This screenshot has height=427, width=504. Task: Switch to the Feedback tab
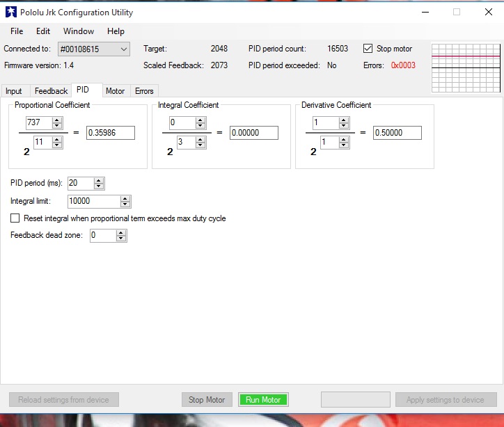coord(51,91)
